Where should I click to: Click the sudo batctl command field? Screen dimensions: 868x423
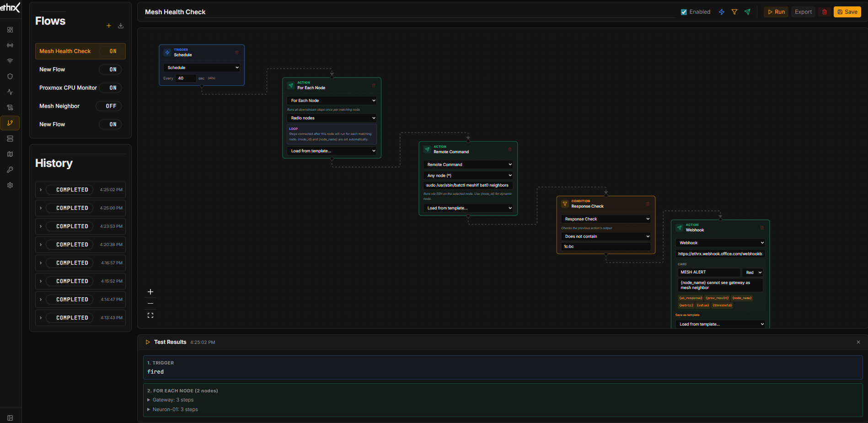pos(468,185)
